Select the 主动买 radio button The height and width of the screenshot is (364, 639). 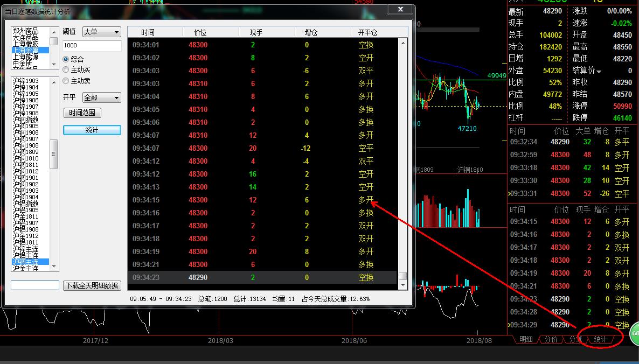pos(66,70)
